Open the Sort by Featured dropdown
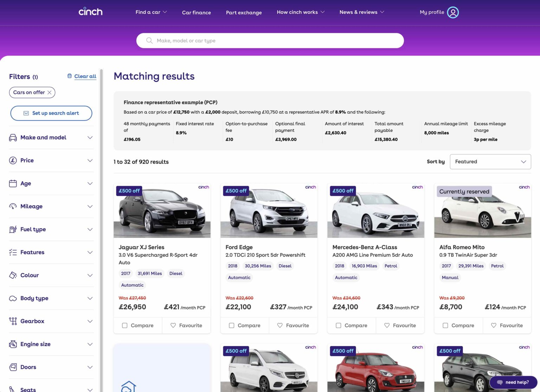Viewport: 540px width, 392px height. click(x=490, y=162)
